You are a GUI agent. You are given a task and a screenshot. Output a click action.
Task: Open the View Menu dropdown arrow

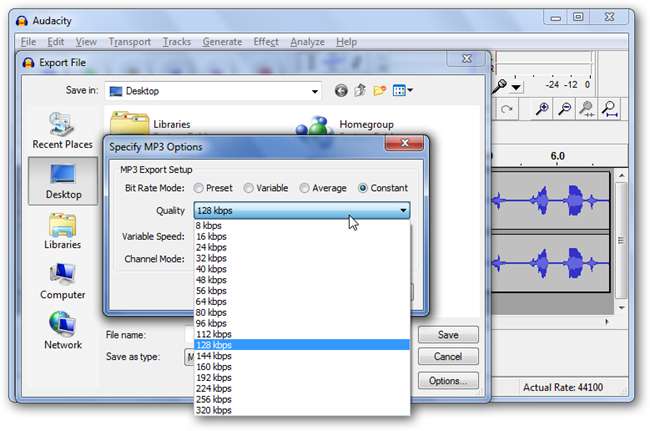point(410,91)
